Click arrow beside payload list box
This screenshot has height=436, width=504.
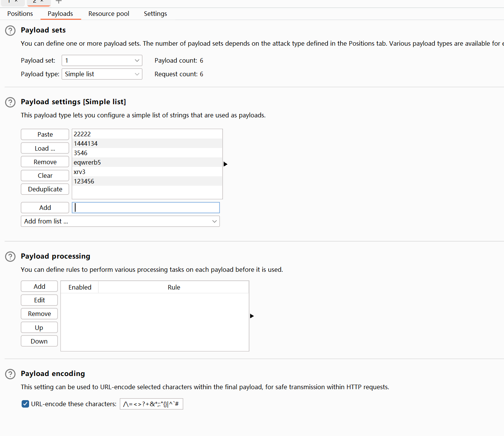point(226,164)
